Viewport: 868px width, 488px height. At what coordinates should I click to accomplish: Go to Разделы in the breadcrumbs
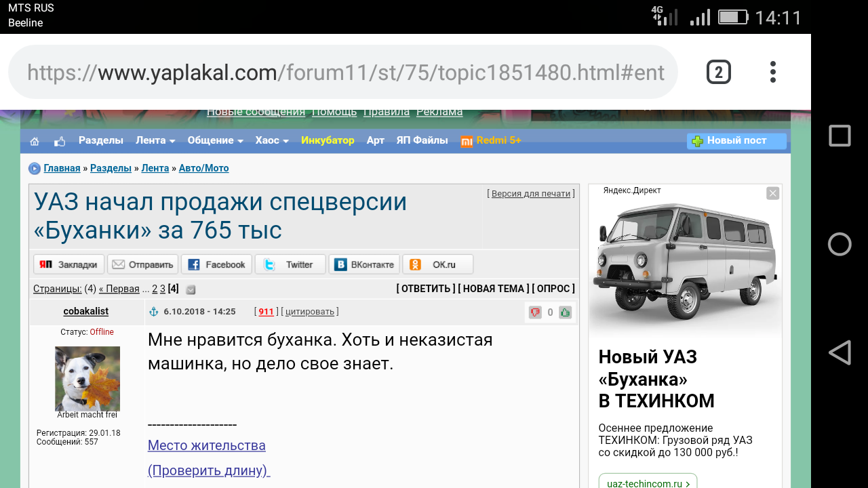[x=111, y=168]
